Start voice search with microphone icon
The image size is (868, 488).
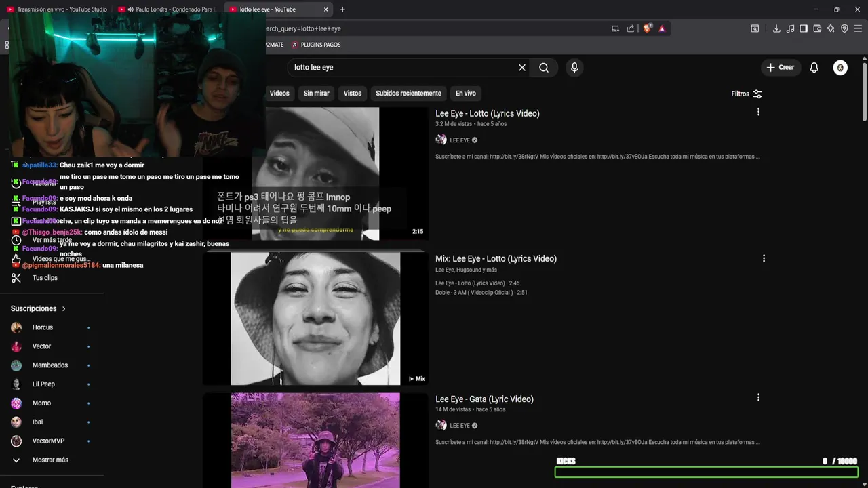click(x=574, y=67)
